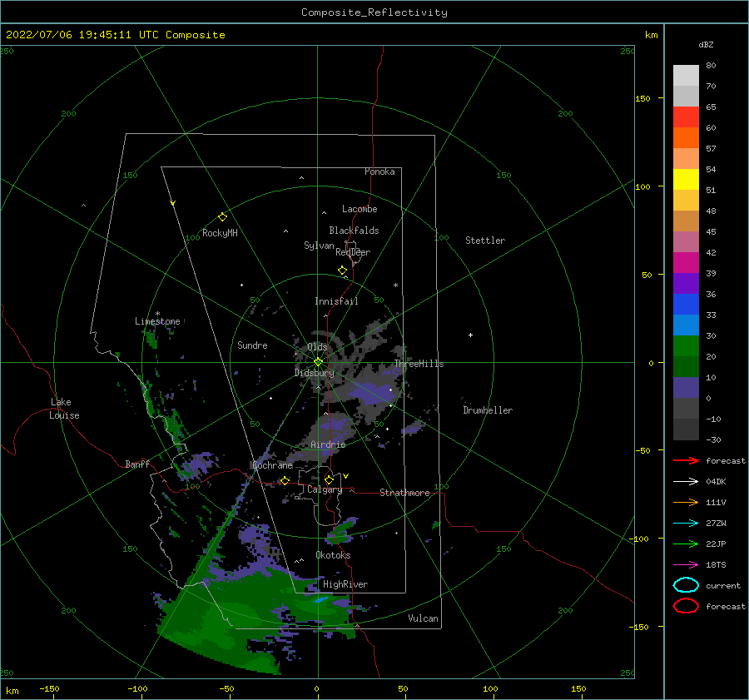Click the Didsbury label
Viewport: 749px width, 700px height.
pos(314,373)
